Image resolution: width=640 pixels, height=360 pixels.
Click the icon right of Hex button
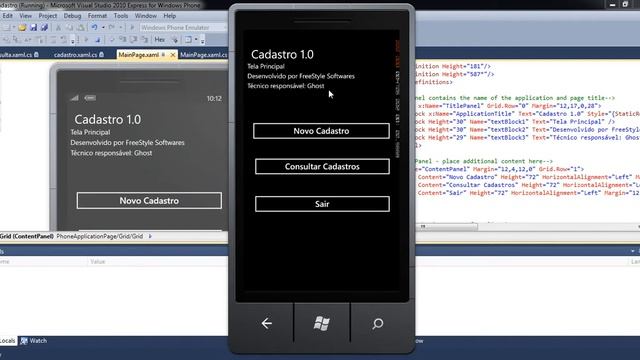176,40
